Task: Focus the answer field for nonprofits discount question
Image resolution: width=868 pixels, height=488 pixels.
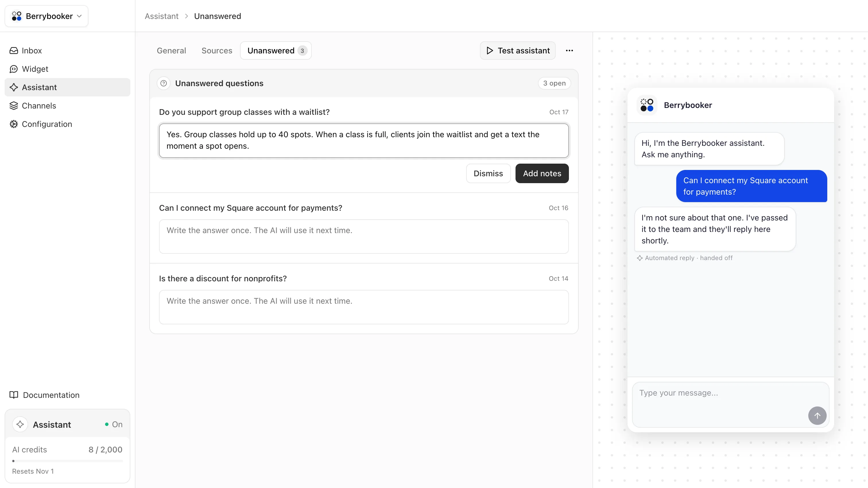Action: [364, 307]
